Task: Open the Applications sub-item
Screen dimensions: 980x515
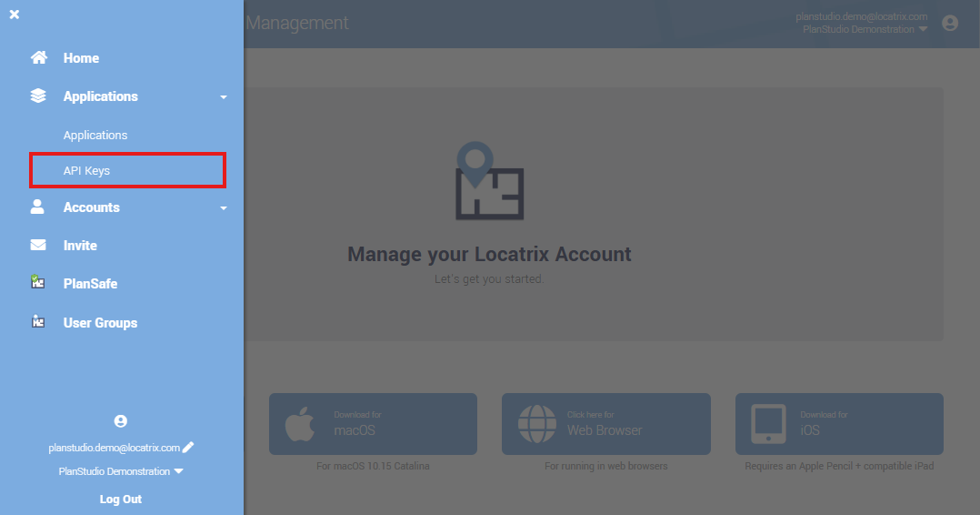Action: pyautogui.click(x=95, y=136)
